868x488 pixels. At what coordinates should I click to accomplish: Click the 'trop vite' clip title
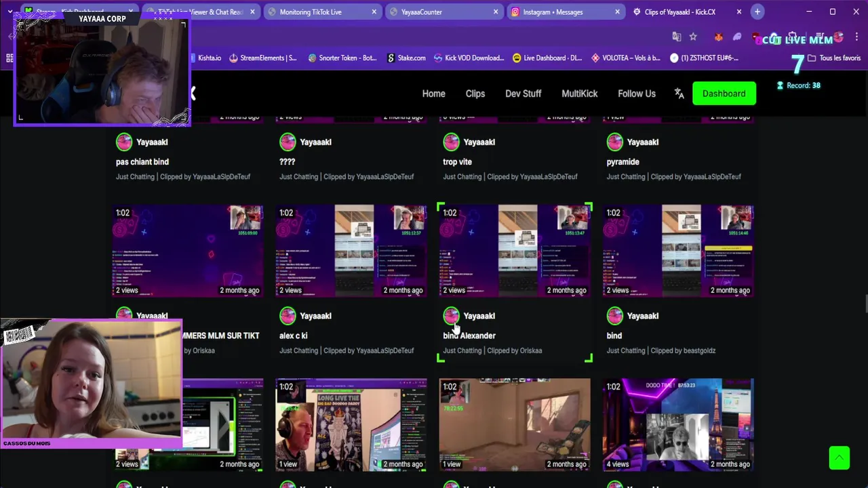click(457, 162)
